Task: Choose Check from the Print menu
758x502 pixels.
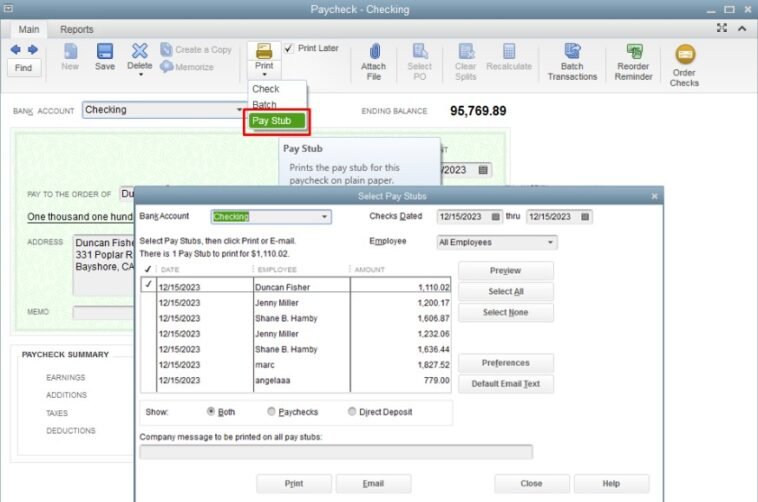Action: click(266, 89)
